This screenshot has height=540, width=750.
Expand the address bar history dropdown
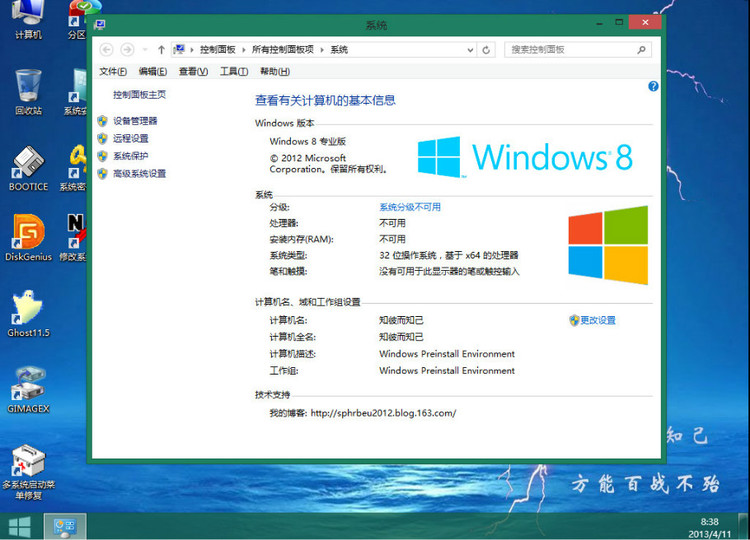(x=470, y=50)
